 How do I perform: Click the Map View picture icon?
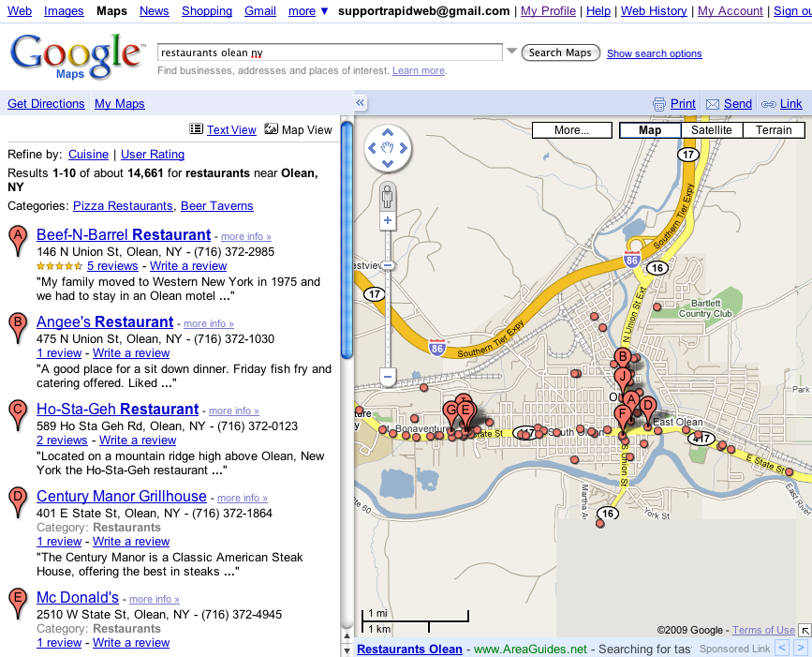tap(271, 129)
